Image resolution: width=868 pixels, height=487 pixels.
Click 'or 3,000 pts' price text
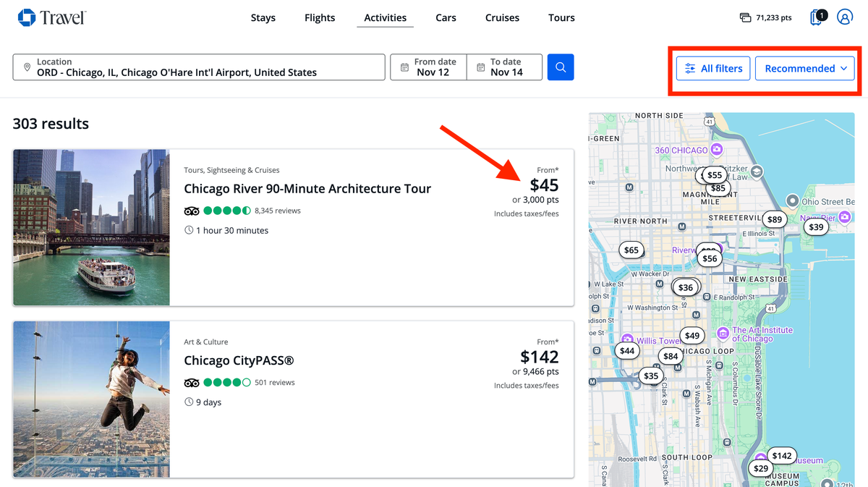pos(535,200)
